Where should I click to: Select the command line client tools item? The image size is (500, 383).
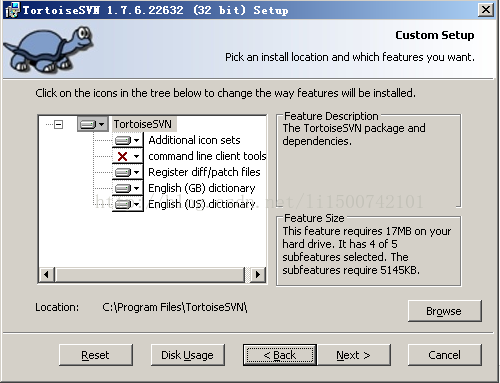[207, 156]
